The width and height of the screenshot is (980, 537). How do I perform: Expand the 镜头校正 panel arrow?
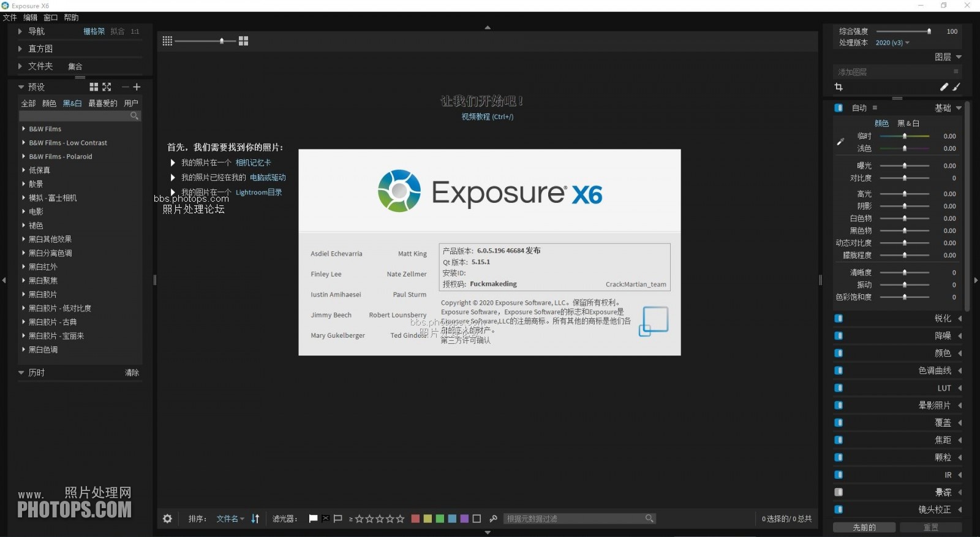click(960, 509)
